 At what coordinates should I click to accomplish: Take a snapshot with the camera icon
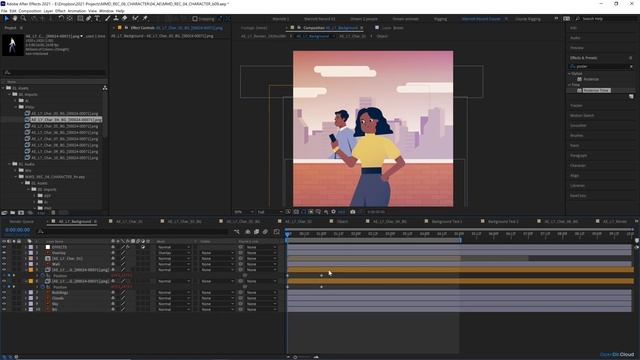353,212
